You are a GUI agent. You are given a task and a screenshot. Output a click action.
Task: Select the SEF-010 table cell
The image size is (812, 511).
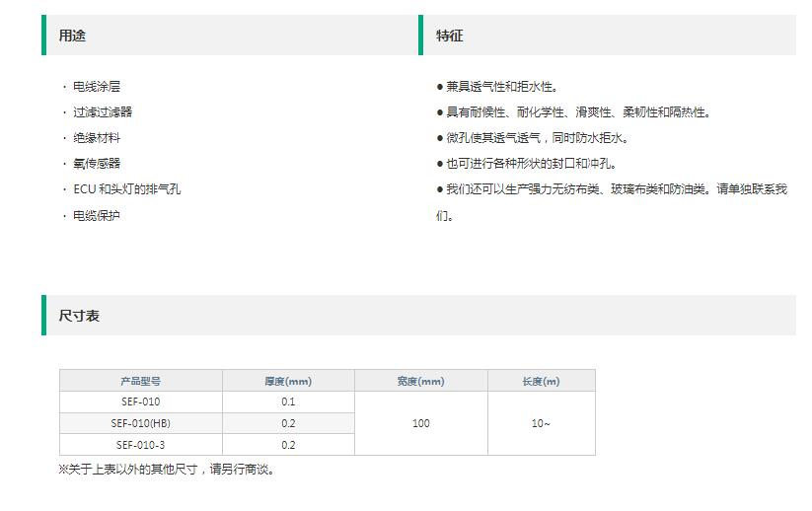(141, 401)
